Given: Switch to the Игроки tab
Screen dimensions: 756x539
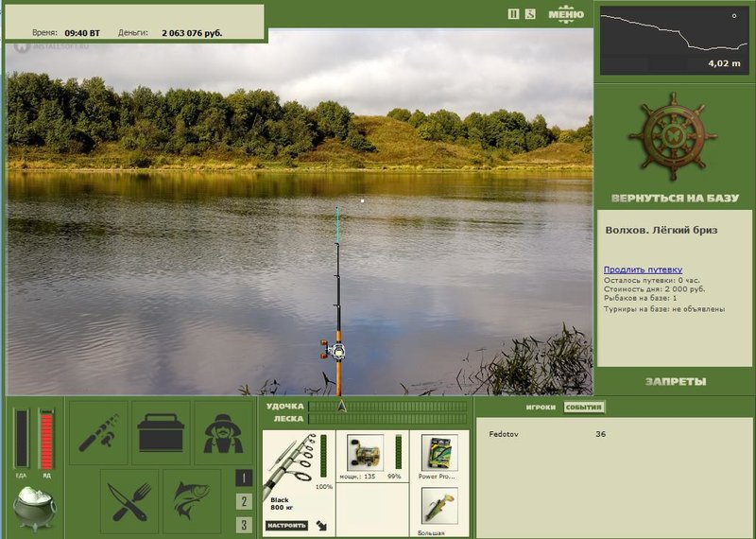Looking at the screenshot, I should coord(541,408).
